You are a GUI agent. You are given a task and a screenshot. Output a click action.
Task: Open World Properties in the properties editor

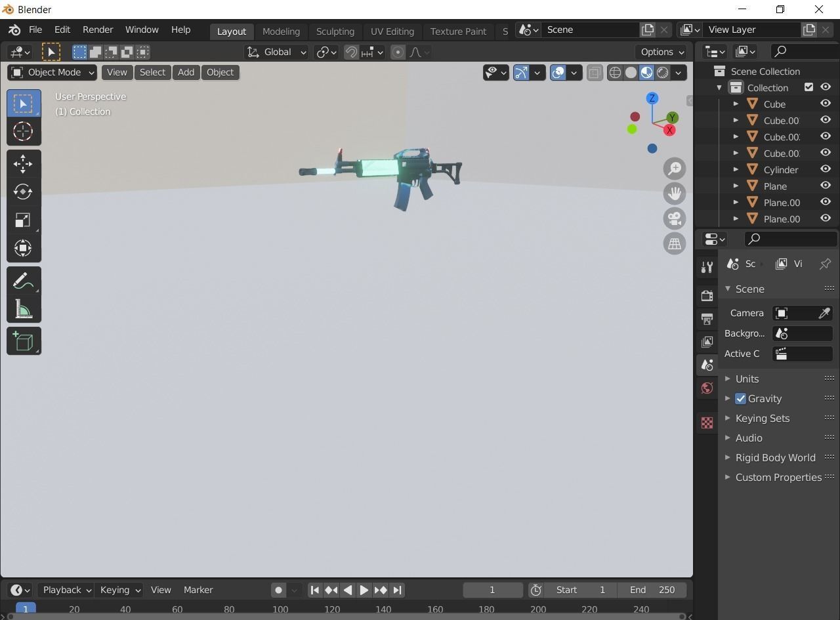(707, 388)
